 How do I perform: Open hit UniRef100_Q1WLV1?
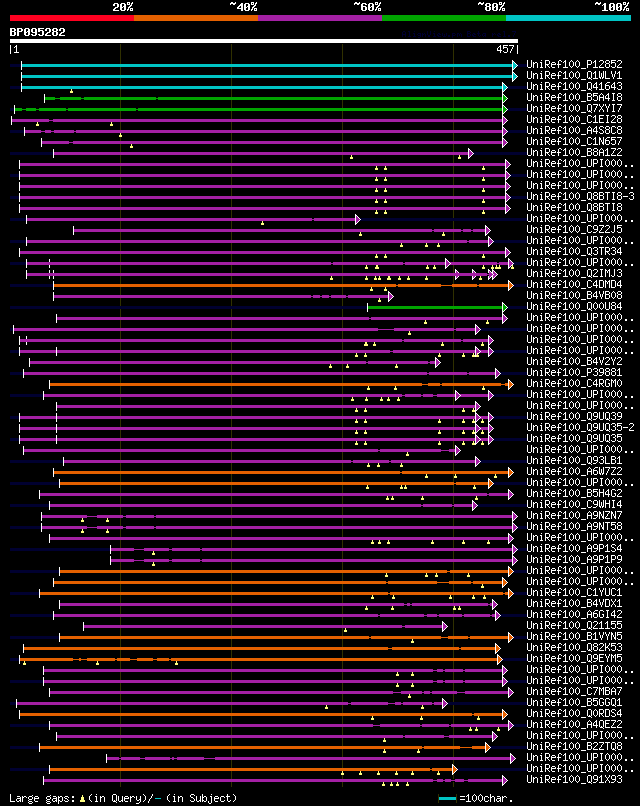(574, 76)
